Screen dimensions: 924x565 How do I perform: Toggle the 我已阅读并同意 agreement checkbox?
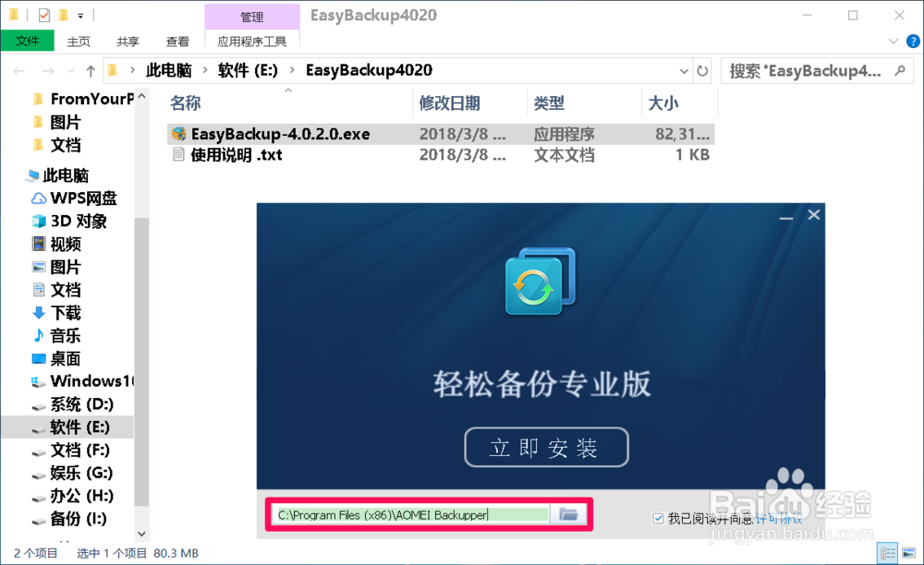(658, 518)
